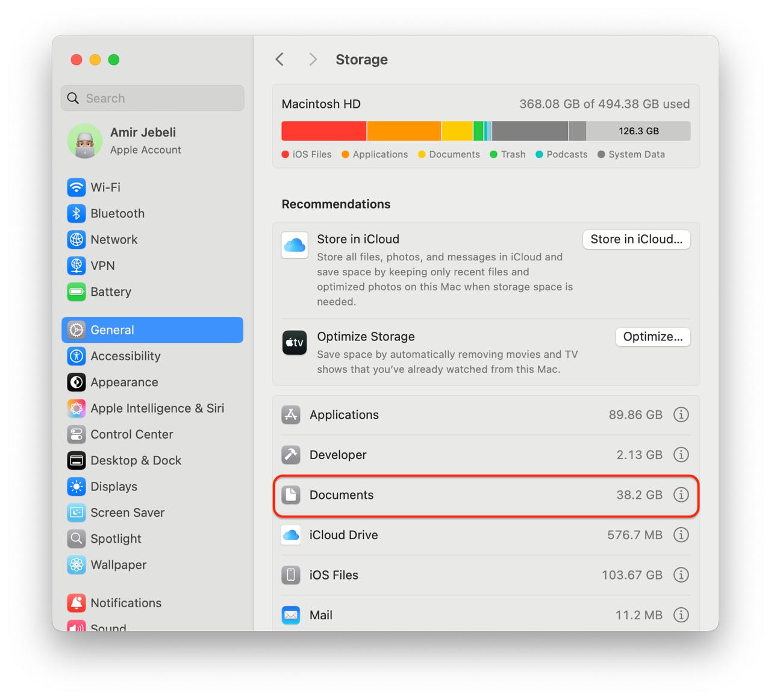Open Accessibility icon in sidebar

click(x=76, y=356)
